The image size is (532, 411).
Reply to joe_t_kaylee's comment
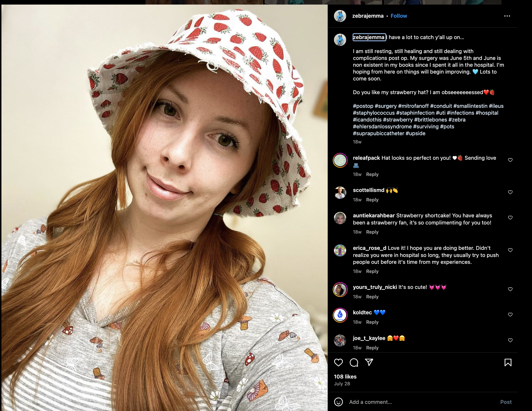pyautogui.click(x=372, y=348)
